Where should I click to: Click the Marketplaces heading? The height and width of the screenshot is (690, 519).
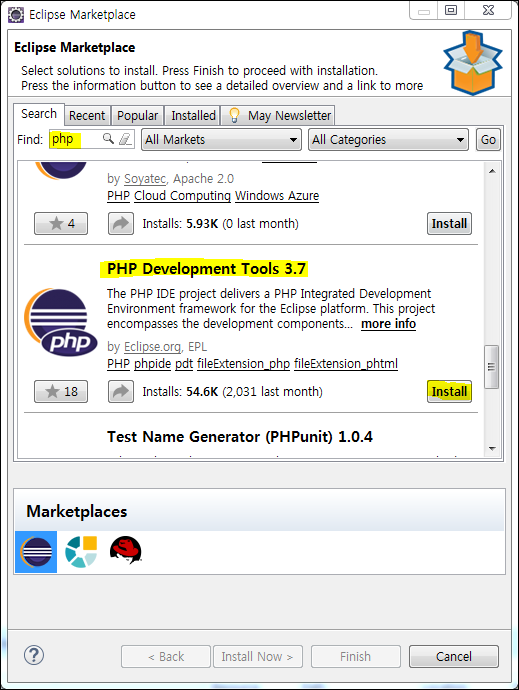point(77,511)
